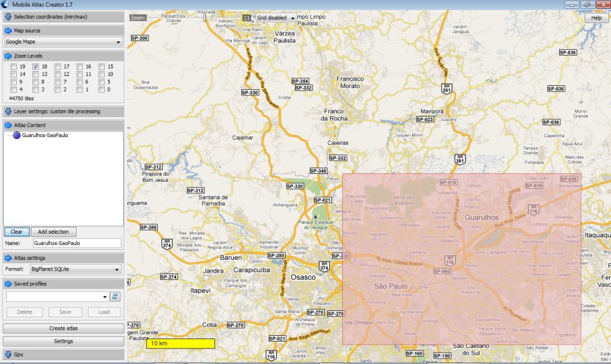The image size is (611, 364).
Task: Enable zoom level 2 checkbox
Action: 57,89
